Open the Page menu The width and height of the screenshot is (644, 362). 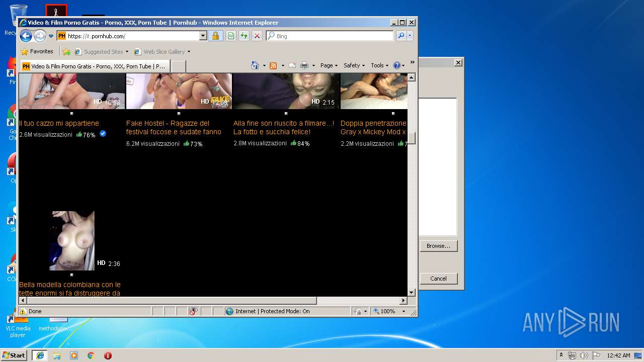tap(329, 65)
